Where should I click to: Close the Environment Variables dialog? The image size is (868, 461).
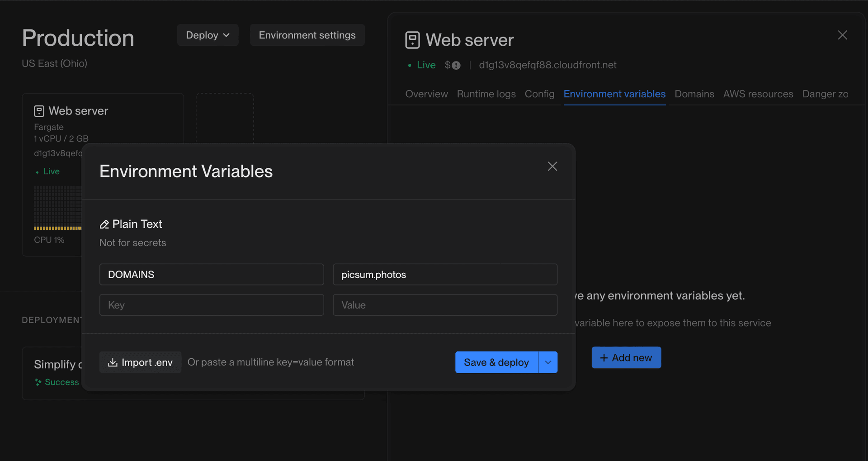(552, 166)
